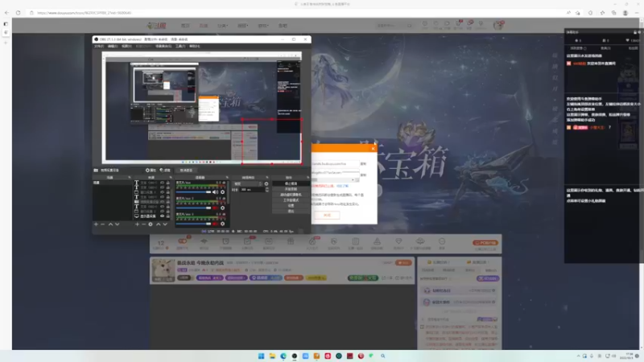Show hidden icons in the Windows system tray

[x=578, y=356]
